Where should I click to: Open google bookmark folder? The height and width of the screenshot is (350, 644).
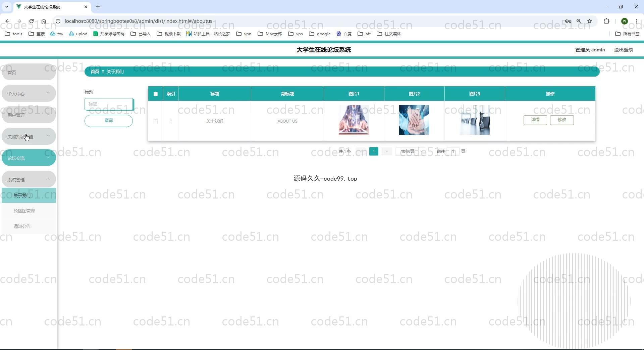click(320, 34)
